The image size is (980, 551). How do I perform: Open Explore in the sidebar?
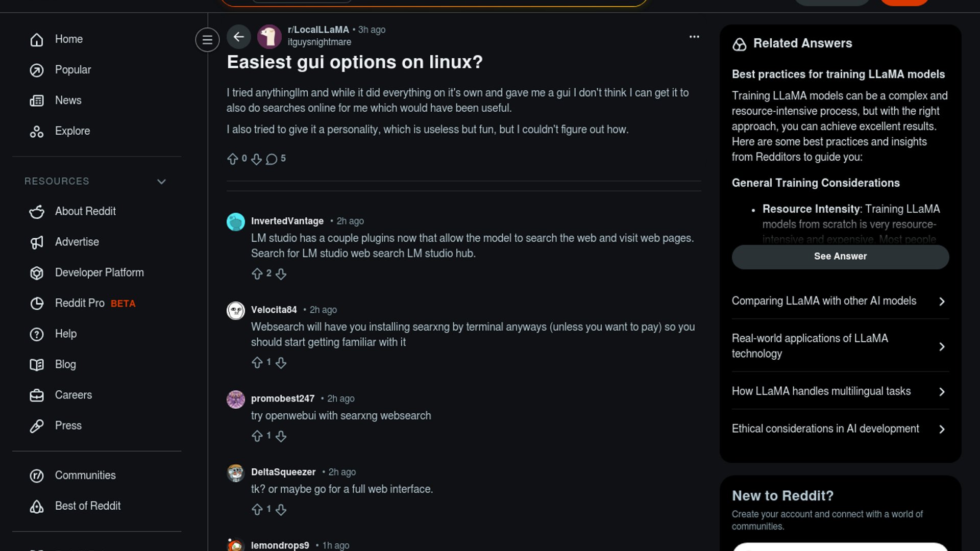(x=72, y=131)
